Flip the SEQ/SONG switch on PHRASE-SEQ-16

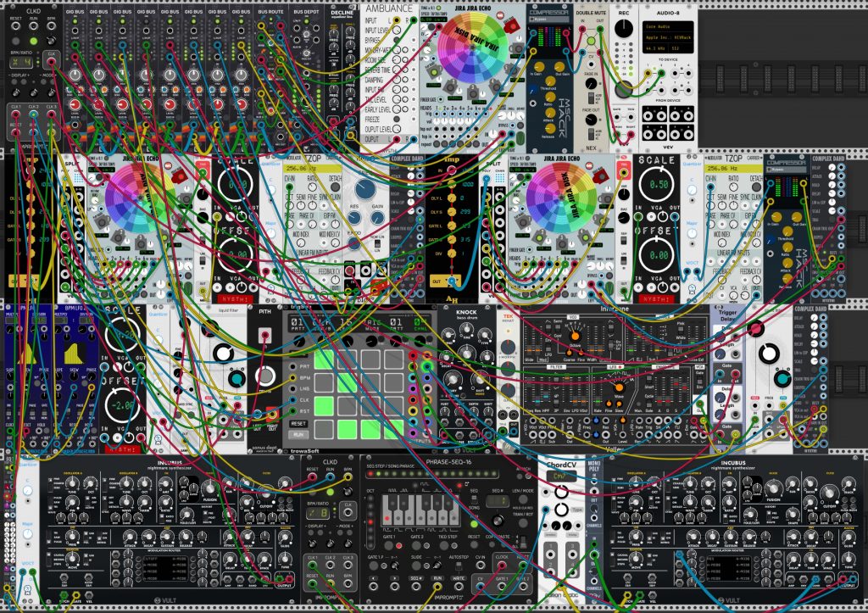[475, 499]
